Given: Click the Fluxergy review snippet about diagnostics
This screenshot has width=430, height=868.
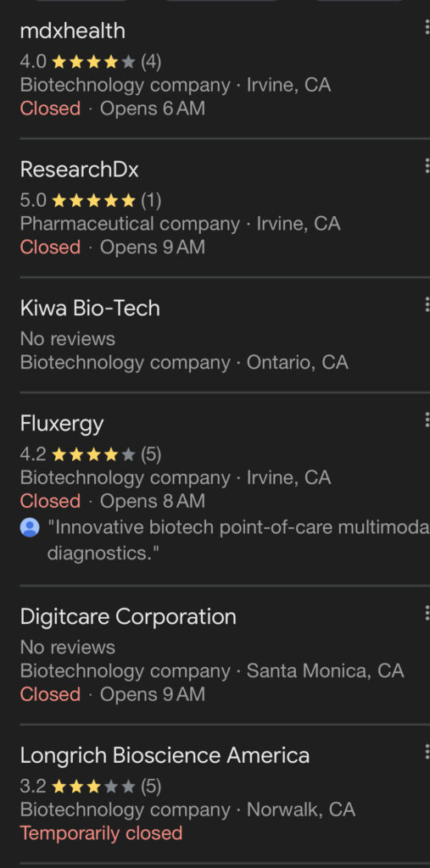Looking at the screenshot, I should (x=238, y=540).
